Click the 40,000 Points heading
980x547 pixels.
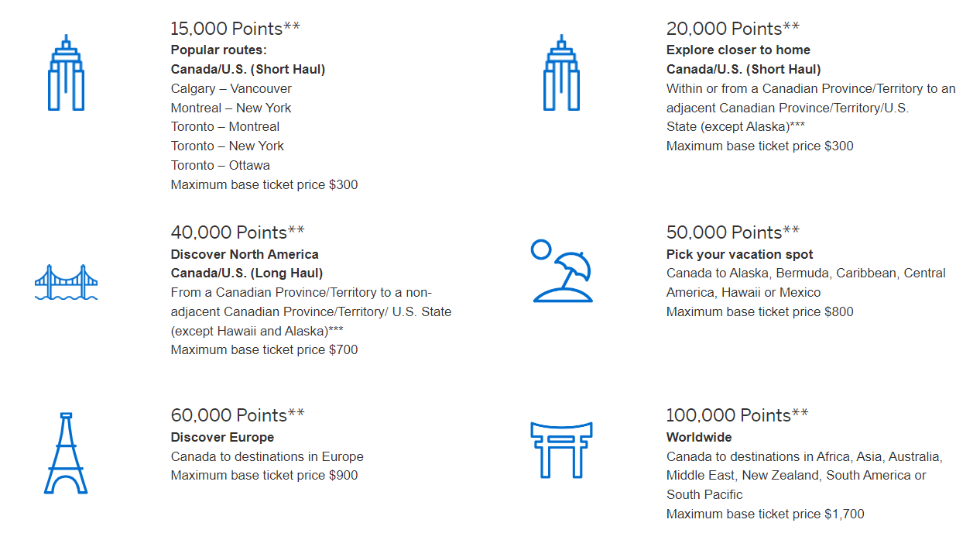coord(238,232)
